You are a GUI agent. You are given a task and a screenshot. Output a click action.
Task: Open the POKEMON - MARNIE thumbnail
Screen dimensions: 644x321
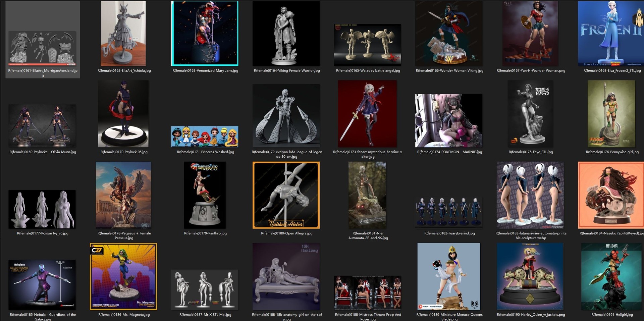[x=449, y=121]
